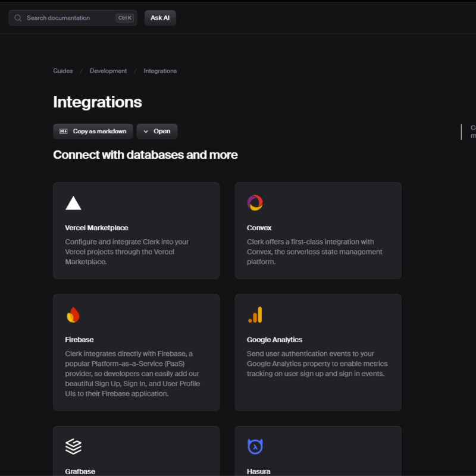476x476 pixels.
Task: Click the Grafbase stacked layers icon
Action: point(73,446)
